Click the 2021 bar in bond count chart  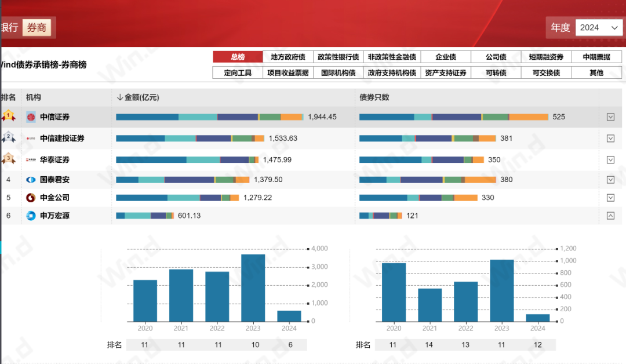click(x=430, y=305)
